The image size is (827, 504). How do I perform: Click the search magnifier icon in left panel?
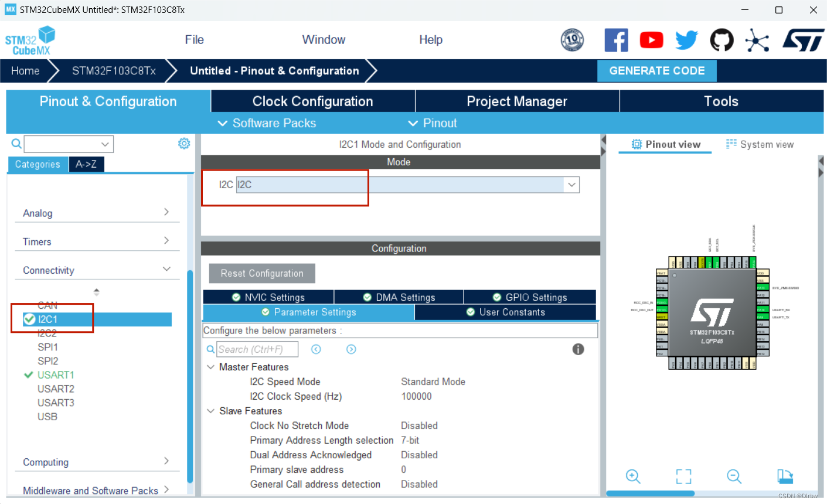(x=16, y=144)
